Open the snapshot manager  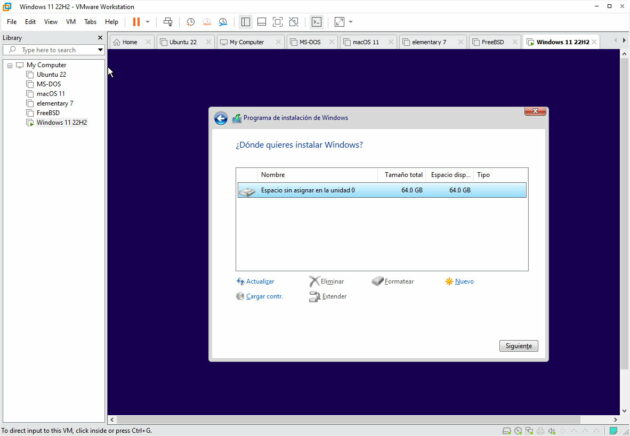[x=223, y=22]
